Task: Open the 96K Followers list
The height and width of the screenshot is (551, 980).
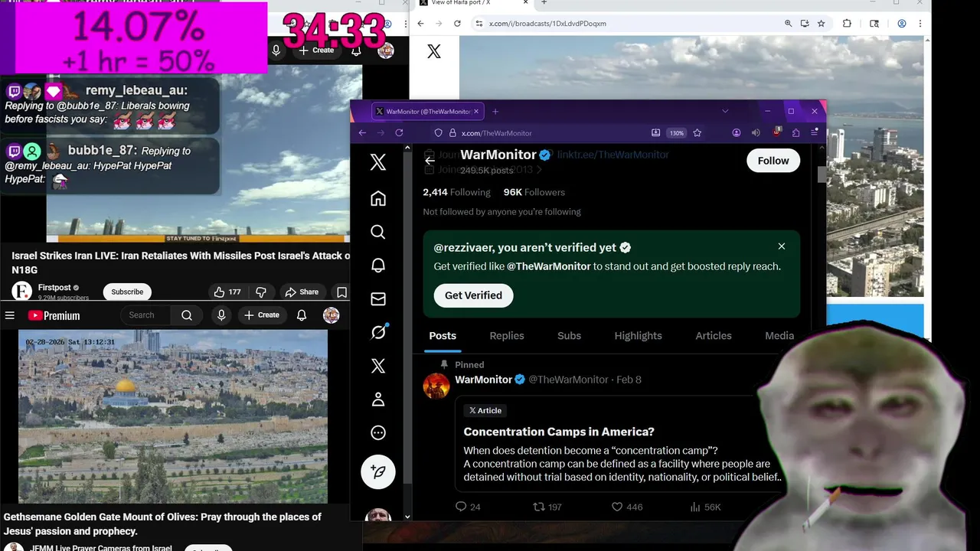Action: [534, 192]
